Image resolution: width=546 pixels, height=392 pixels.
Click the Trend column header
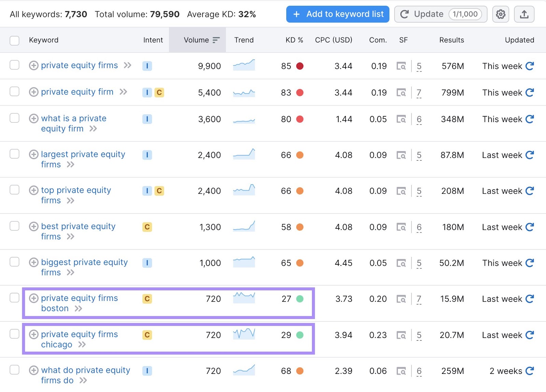coord(244,40)
